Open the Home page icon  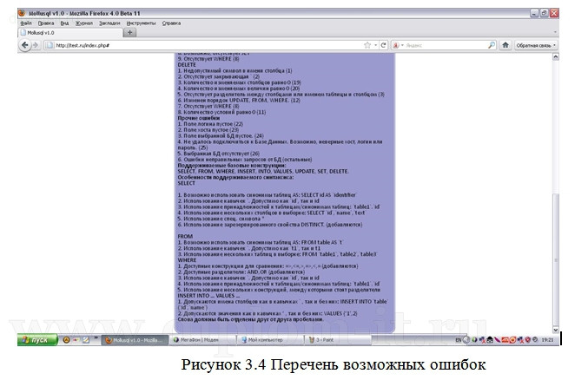click(x=505, y=45)
